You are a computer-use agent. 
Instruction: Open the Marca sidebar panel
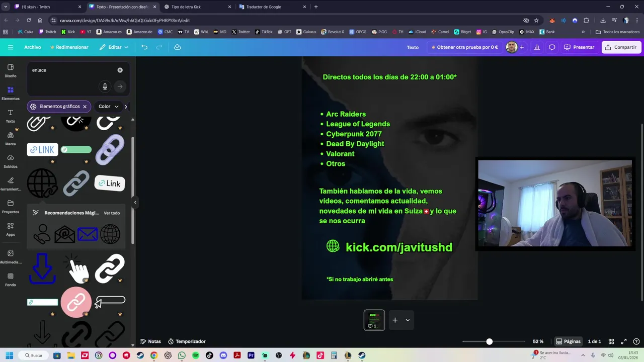pyautogui.click(x=10, y=139)
